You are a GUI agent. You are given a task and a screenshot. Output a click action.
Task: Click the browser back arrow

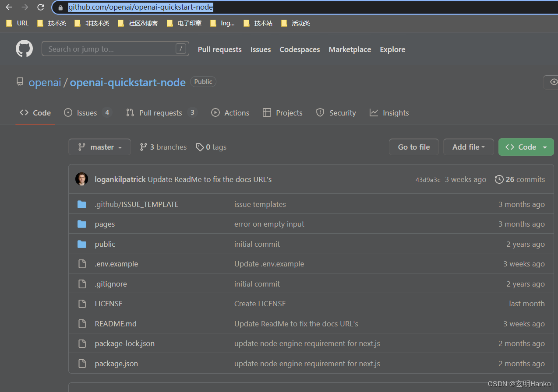coord(9,7)
